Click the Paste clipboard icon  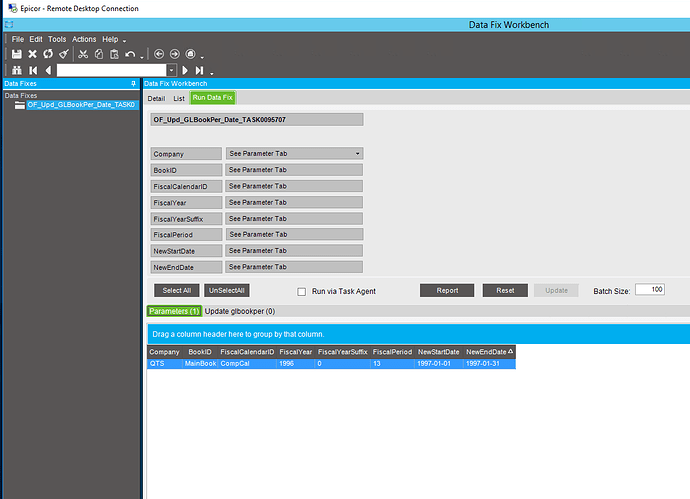[x=114, y=54]
